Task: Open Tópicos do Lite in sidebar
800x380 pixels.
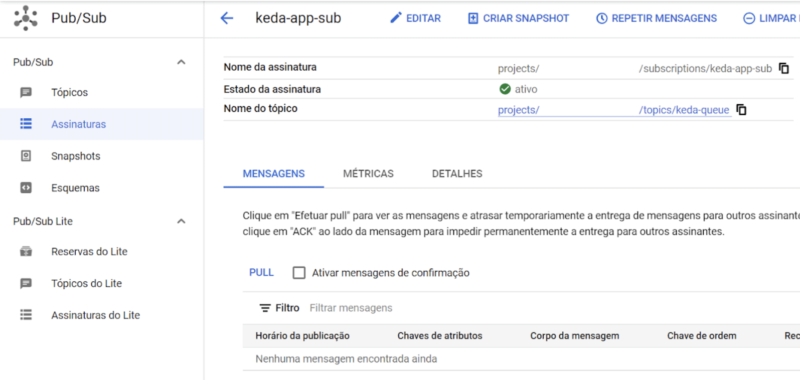Action: pos(87,284)
